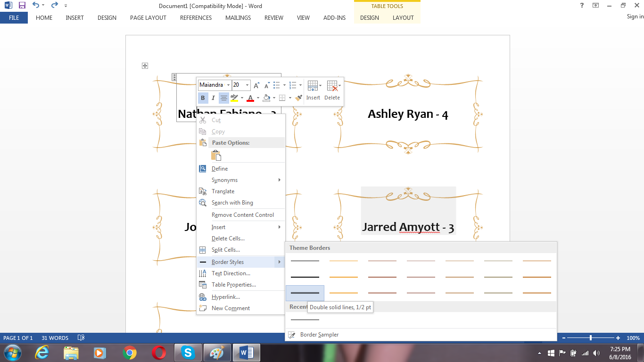The width and height of the screenshot is (644, 362).
Task: Click the Undo icon
Action: point(36,6)
